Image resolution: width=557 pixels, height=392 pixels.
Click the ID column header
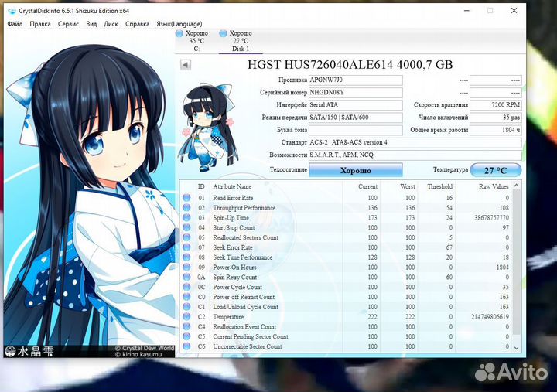tap(201, 186)
